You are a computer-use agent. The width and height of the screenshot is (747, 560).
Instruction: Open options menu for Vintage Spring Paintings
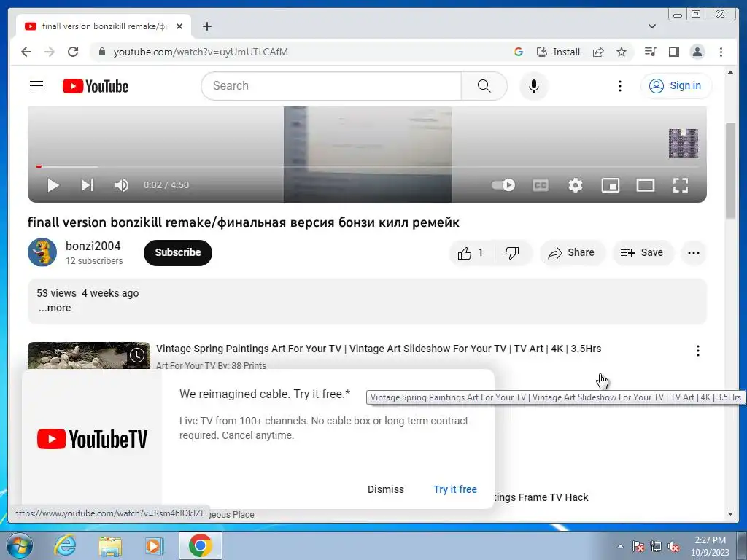(x=698, y=351)
